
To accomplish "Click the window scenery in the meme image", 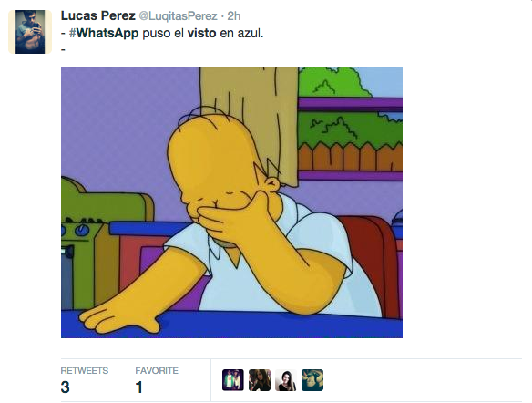I will [x=351, y=119].
